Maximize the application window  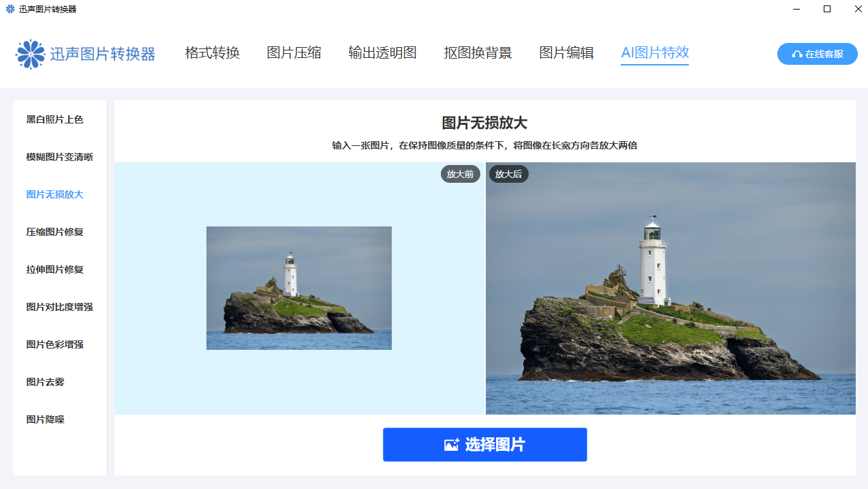(x=827, y=9)
